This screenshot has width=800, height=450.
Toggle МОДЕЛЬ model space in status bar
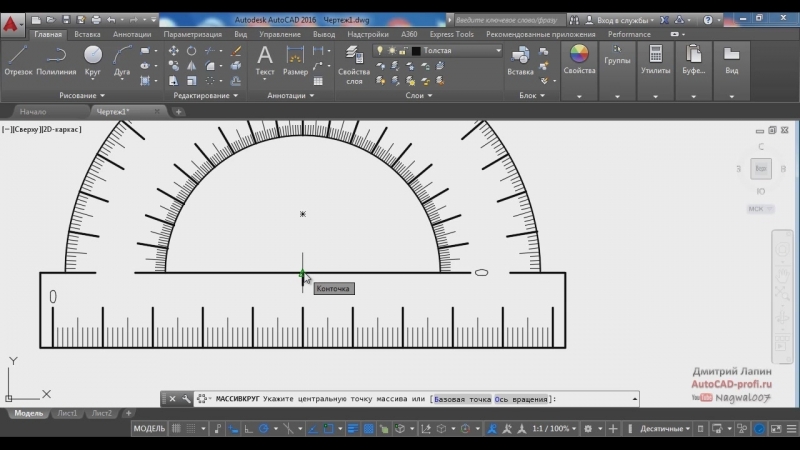[x=149, y=429]
